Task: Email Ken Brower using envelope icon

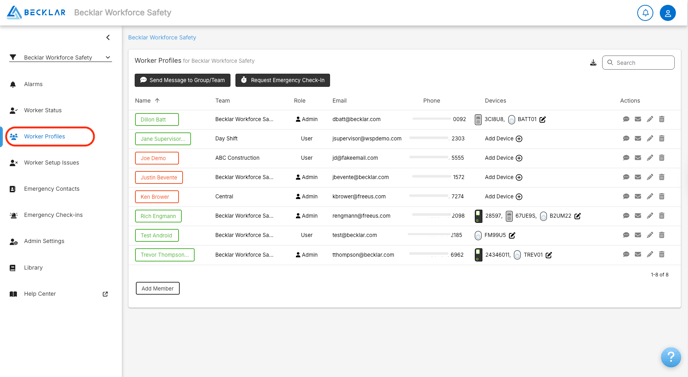Action: coord(638,196)
